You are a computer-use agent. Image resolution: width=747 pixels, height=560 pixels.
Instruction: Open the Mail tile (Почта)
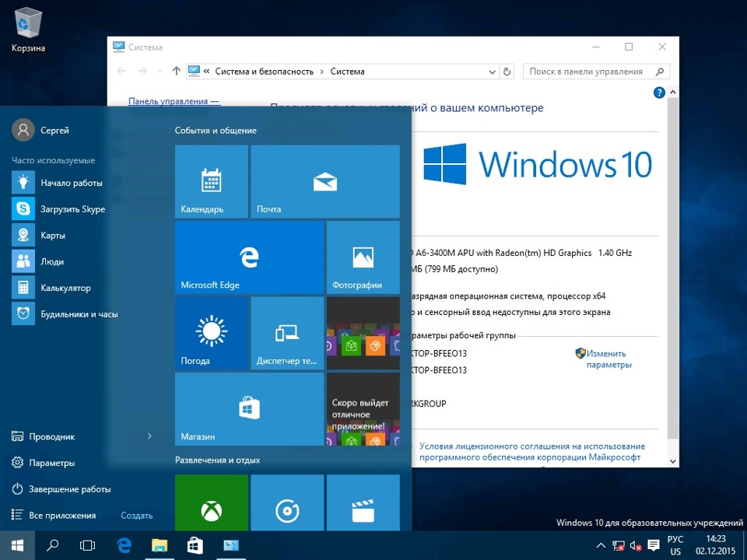pos(325,181)
